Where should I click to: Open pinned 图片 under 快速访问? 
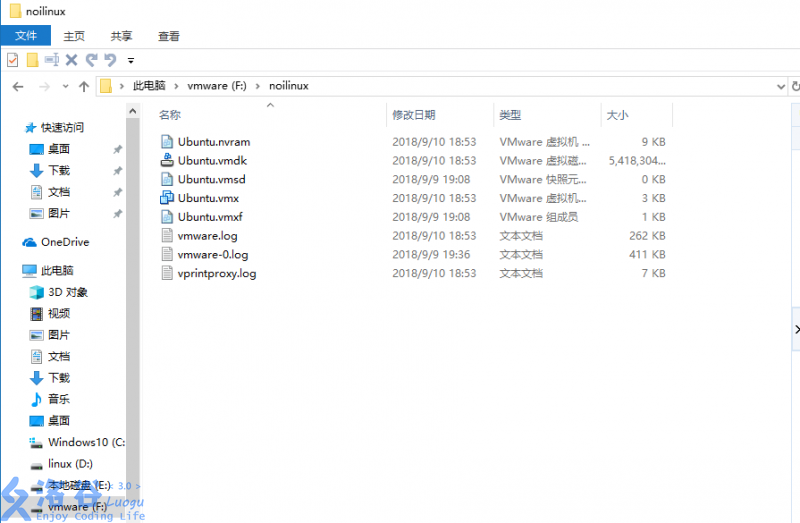pos(59,213)
